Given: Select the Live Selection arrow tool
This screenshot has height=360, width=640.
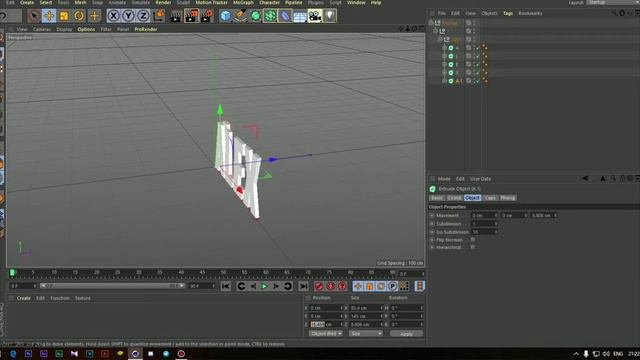Looking at the screenshot, I should 34,16.
